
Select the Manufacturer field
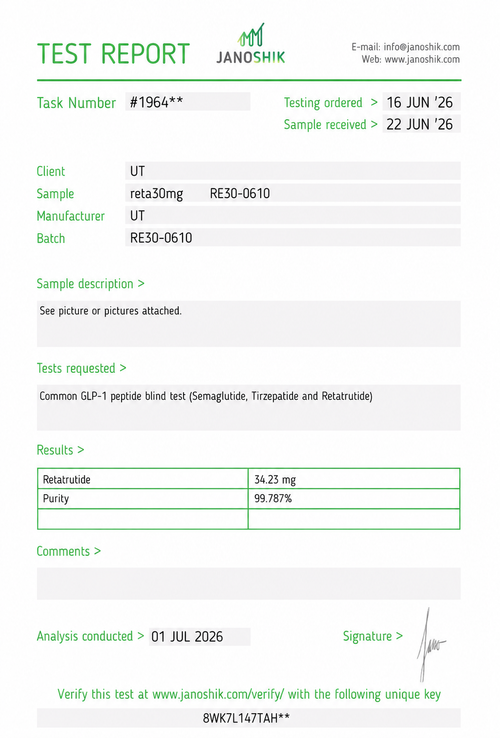293,215
